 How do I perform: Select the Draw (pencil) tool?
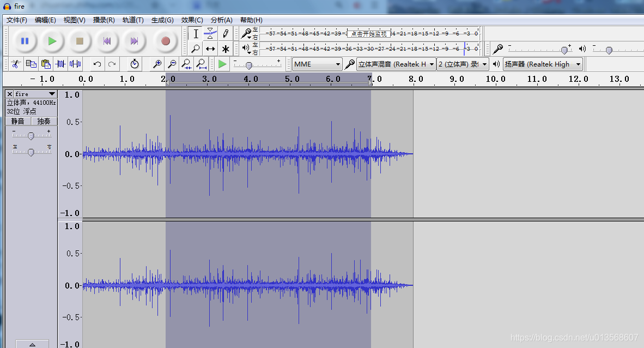point(225,34)
